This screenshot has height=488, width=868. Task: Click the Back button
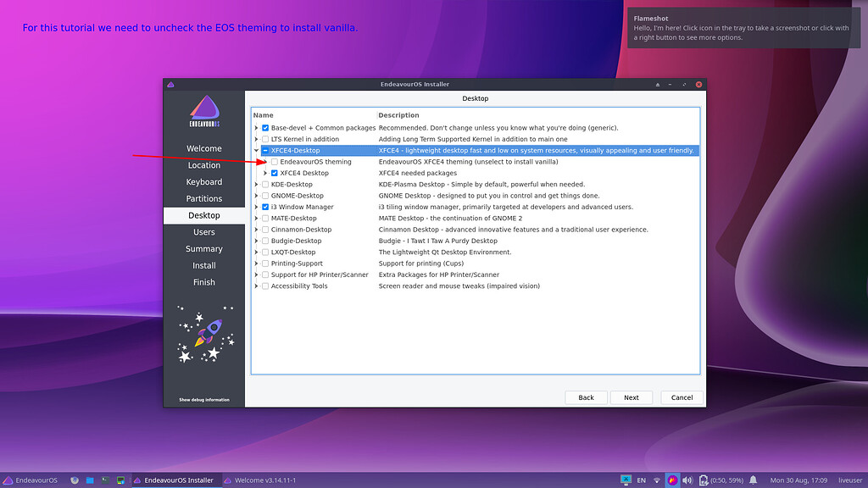tap(586, 397)
